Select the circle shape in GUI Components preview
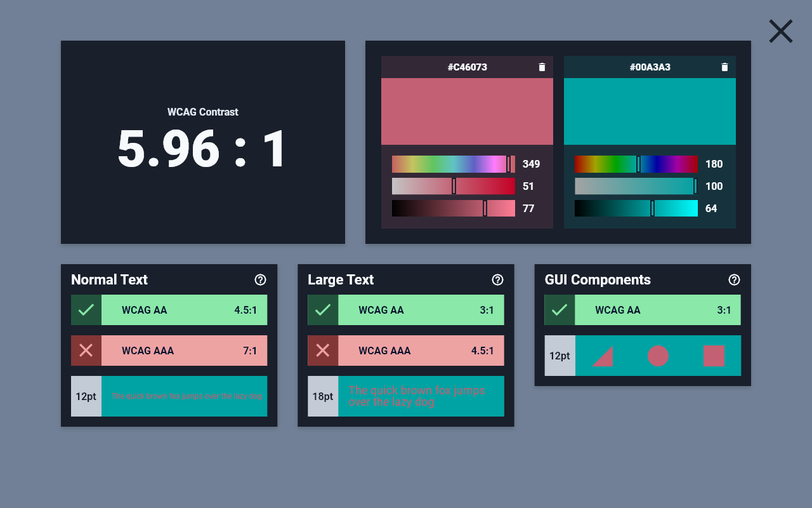This screenshot has width=812, height=508. (658, 356)
